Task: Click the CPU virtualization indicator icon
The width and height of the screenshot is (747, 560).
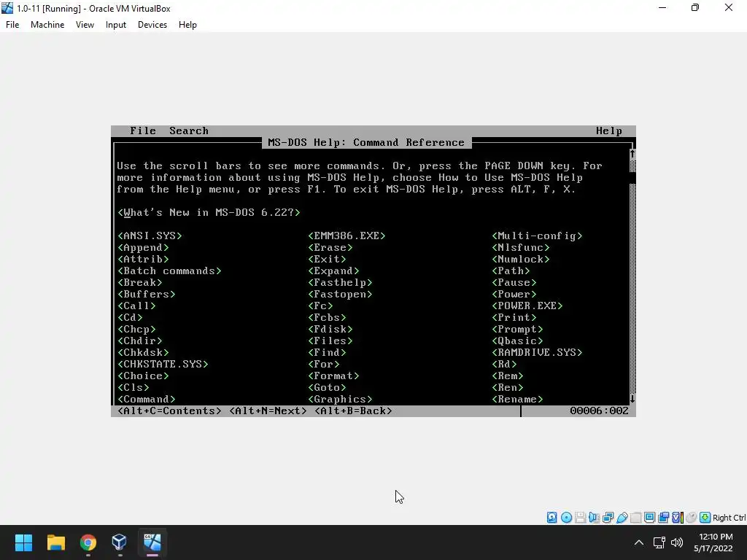Action: (x=678, y=517)
